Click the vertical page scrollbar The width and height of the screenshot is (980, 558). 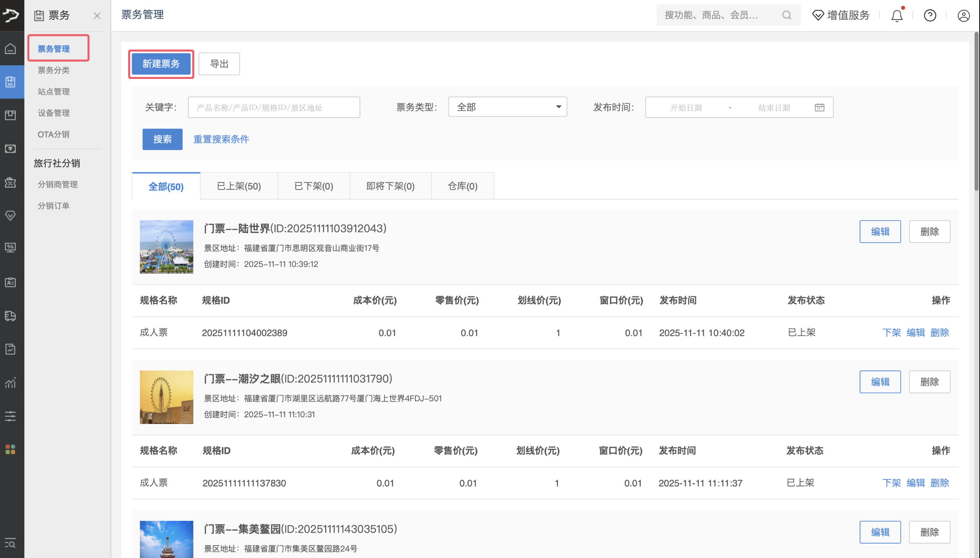click(976, 113)
